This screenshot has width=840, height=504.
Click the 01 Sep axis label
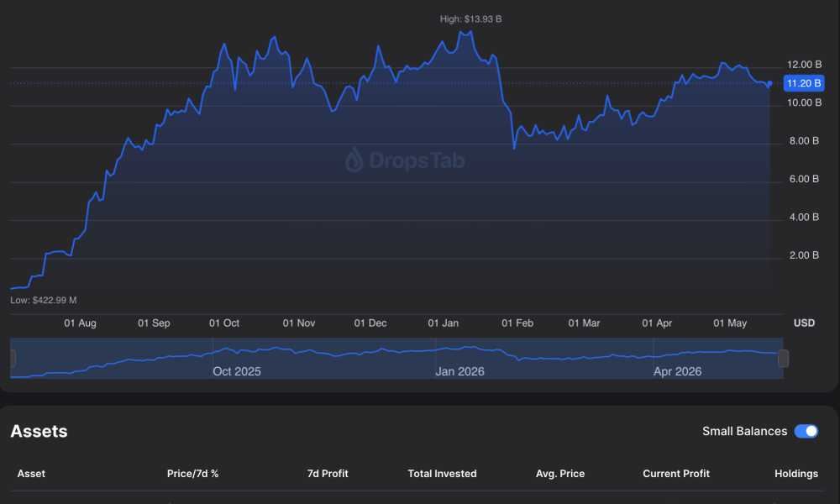[x=154, y=323]
